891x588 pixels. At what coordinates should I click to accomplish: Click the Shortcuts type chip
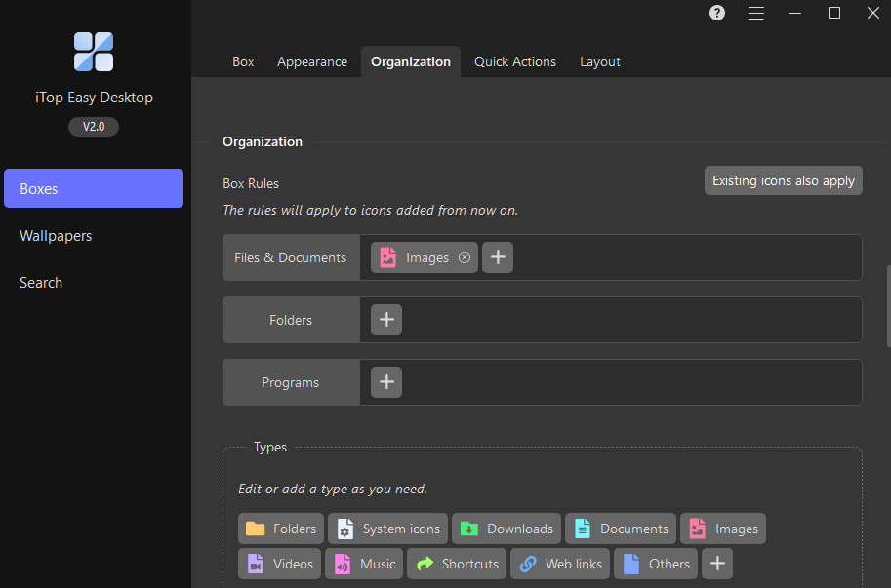click(458, 564)
